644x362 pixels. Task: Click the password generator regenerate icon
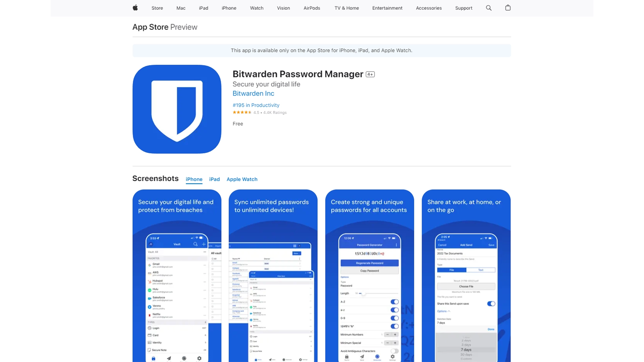(369, 262)
